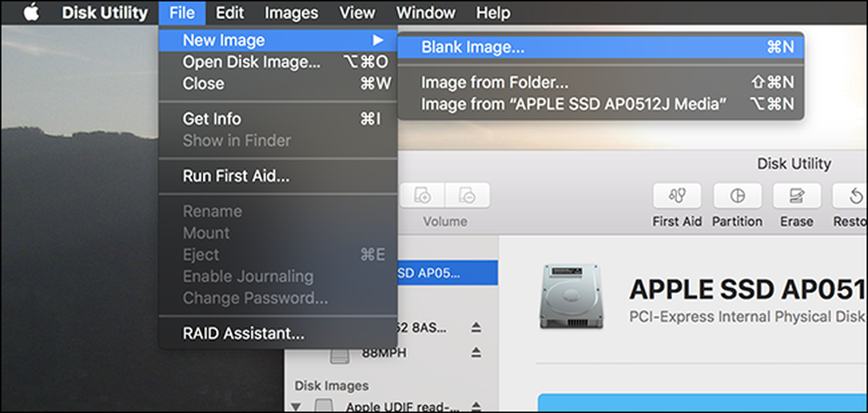Screen dimensions: 868x413
Task: Click the Partition pie icon
Action: (x=737, y=195)
